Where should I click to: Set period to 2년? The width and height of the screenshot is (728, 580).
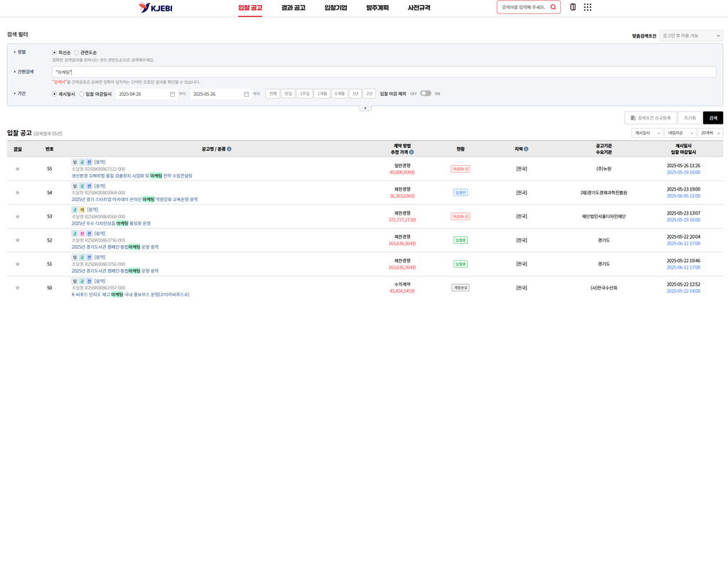point(369,94)
